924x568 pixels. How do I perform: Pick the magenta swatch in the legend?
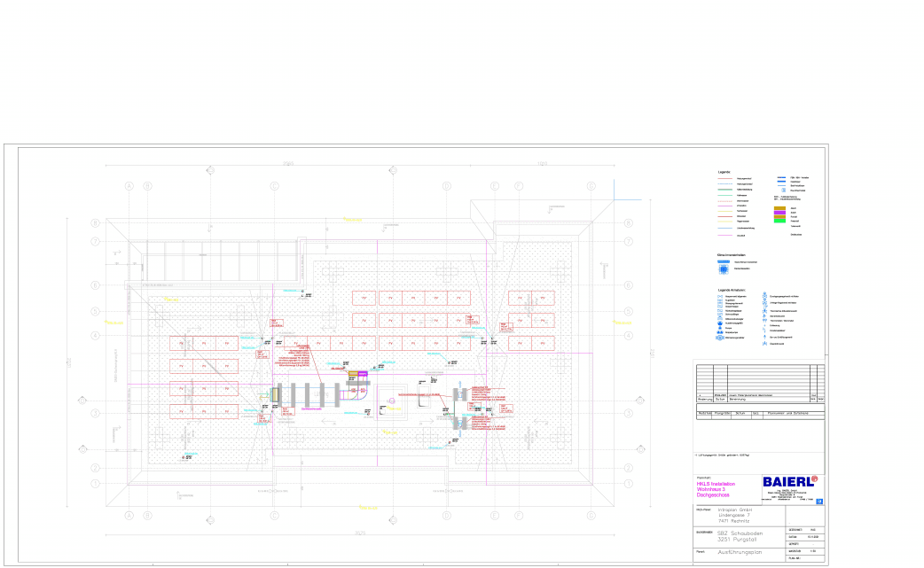(779, 214)
